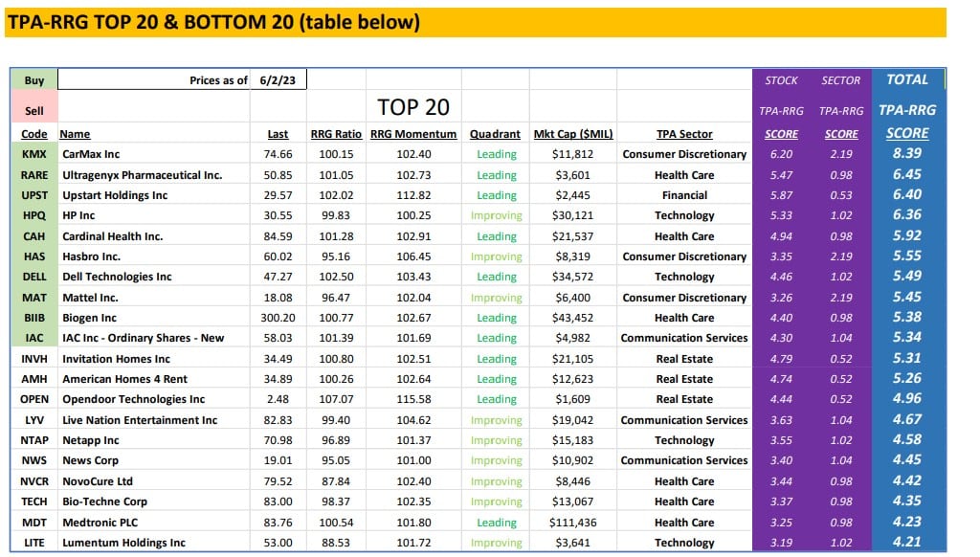Select the KMX ticker cell

[x=33, y=154]
